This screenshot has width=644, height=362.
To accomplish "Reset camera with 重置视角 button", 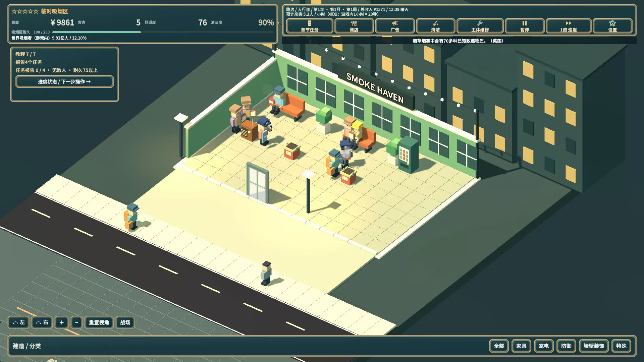I will (99, 322).
